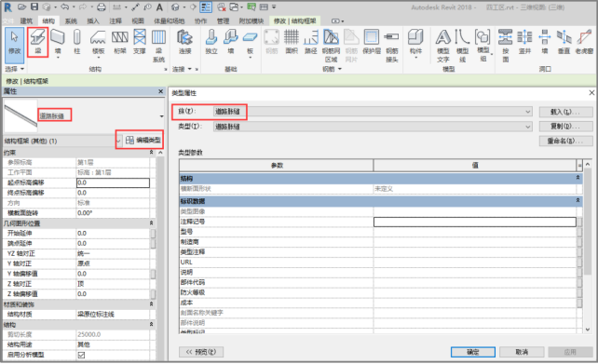This screenshot has width=598, height=364.
Task: Collapse the 标识数据 group in Type Properties
Action: point(578,200)
